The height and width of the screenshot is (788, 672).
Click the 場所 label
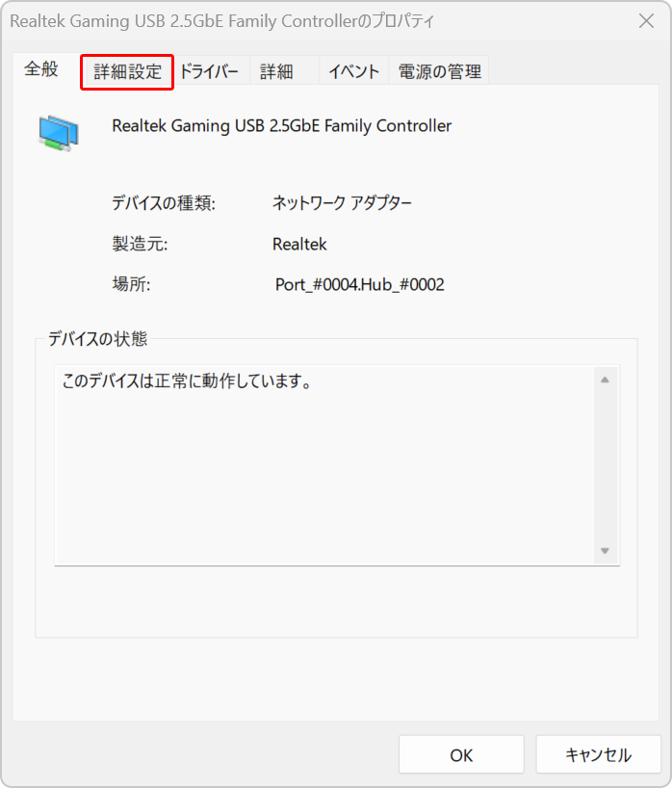131,285
